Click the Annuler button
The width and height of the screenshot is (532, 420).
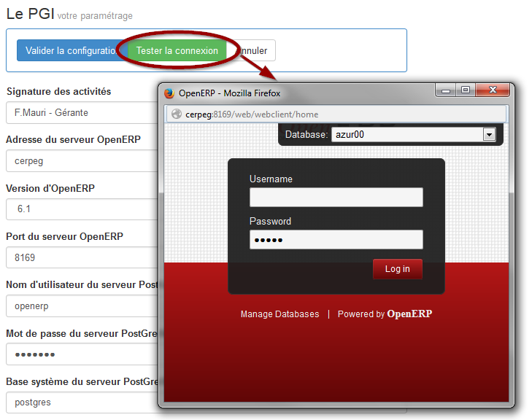point(251,50)
